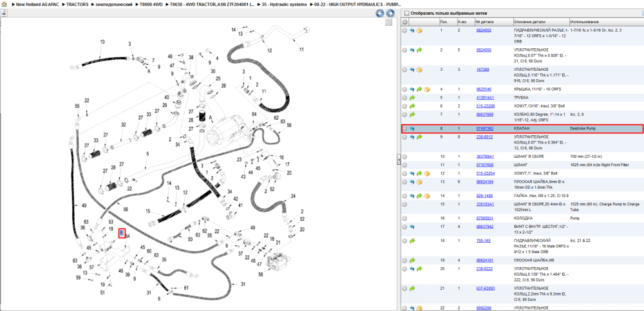Check 'Отобразить только выбранные метки' checkbox
This screenshot has height=311, width=644.
(x=406, y=13)
